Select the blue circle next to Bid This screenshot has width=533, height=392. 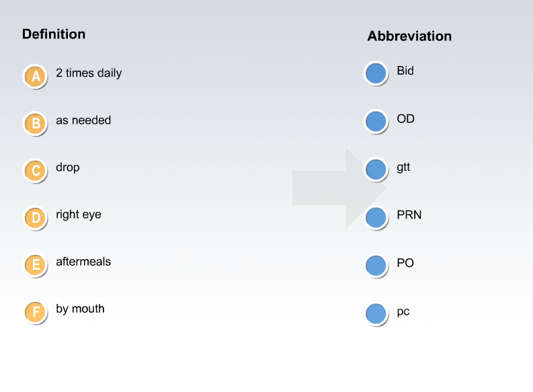[376, 73]
